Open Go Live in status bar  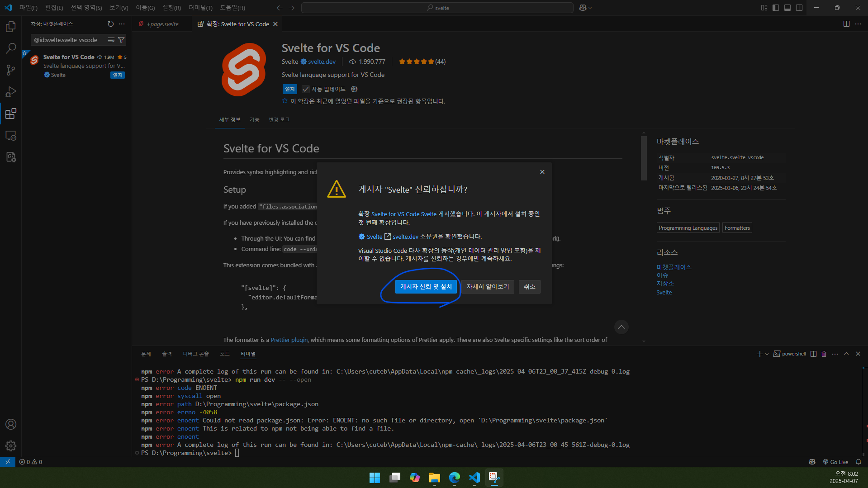[x=835, y=462]
